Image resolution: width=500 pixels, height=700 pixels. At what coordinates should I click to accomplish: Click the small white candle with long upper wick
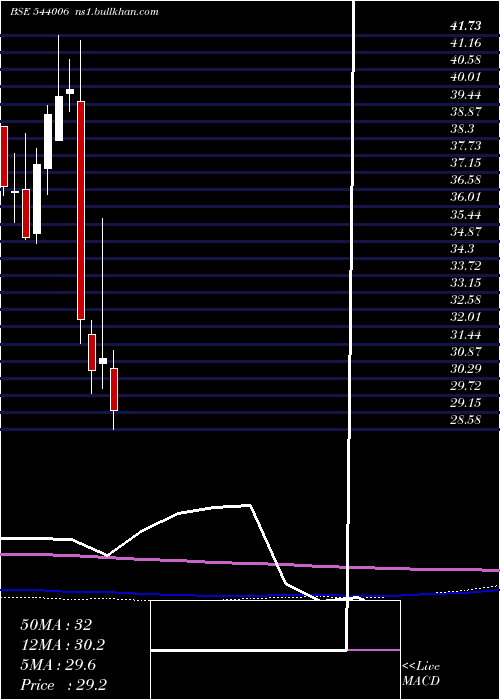point(103,361)
